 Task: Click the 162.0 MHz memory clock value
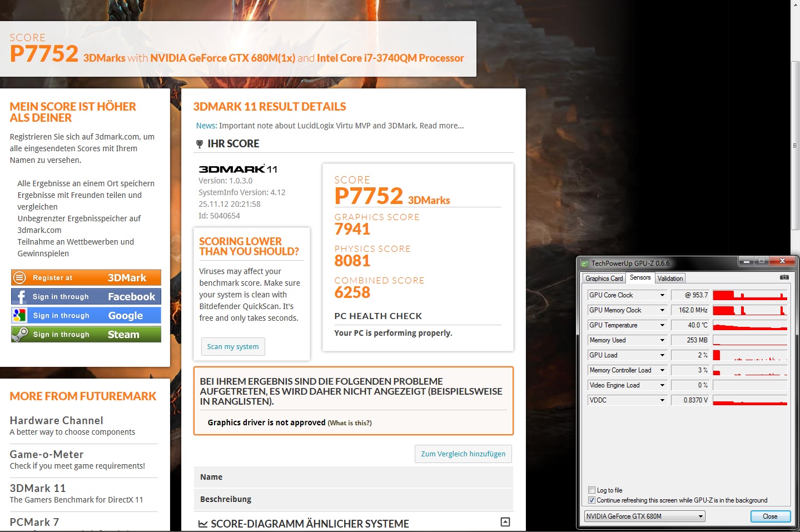pyautogui.click(x=690, y=310)
